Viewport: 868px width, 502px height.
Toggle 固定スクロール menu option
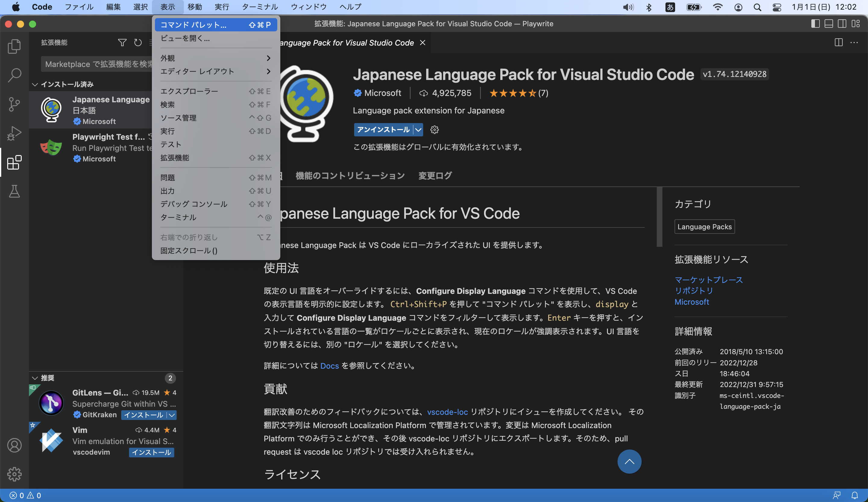click(215, 251)
